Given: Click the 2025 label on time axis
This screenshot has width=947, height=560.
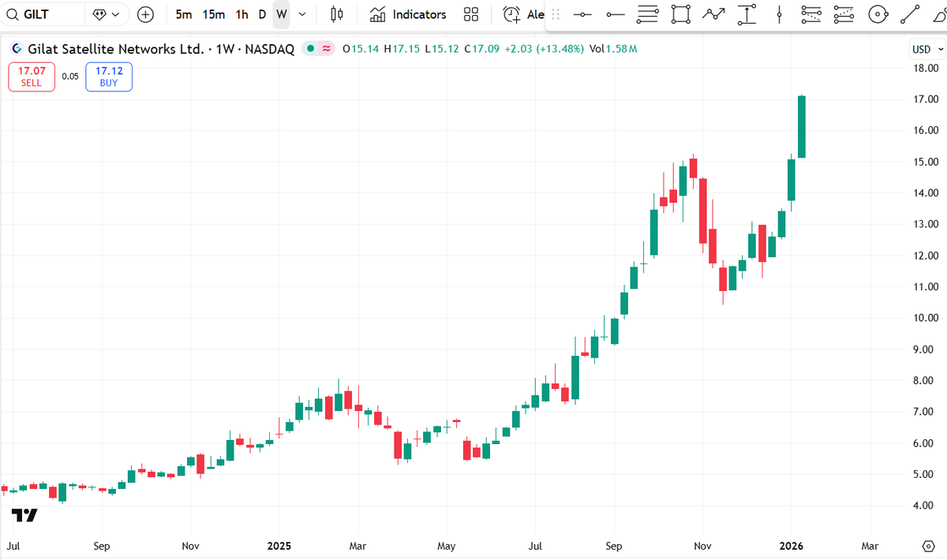Looking at the screenshot, I should [x=279, y=546].
